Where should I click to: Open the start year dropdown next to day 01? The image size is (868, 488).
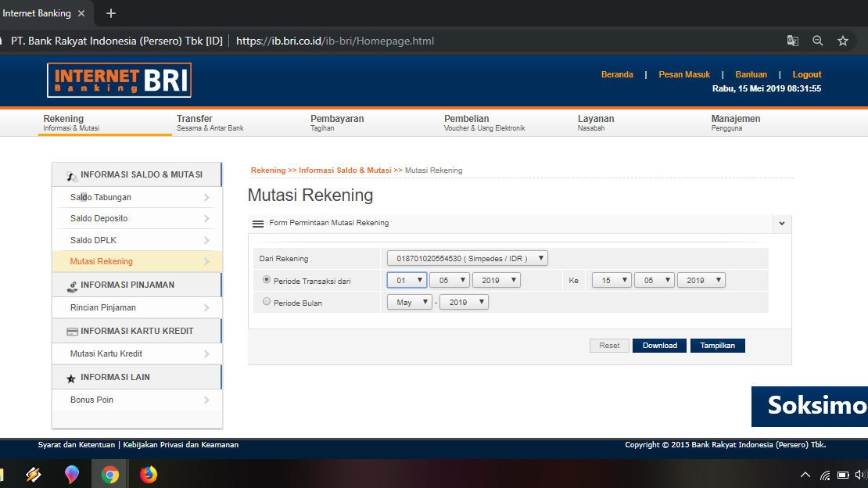[x=497, y=280]
